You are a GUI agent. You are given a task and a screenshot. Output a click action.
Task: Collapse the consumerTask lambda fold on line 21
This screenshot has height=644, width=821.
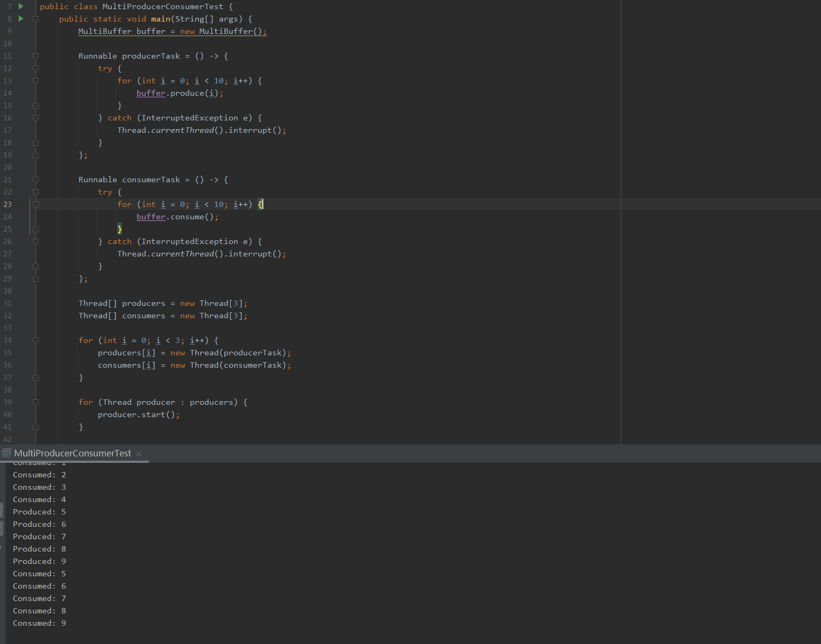click(35, 180)
